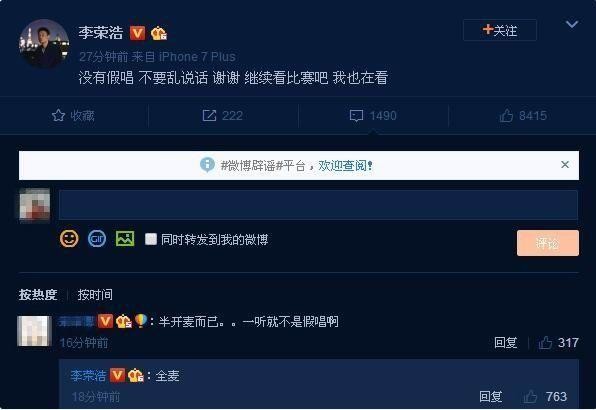The height and width of the screenshot is (410, 596).
Task: Repost the post via 222 share icon
Action: (209, 116)
